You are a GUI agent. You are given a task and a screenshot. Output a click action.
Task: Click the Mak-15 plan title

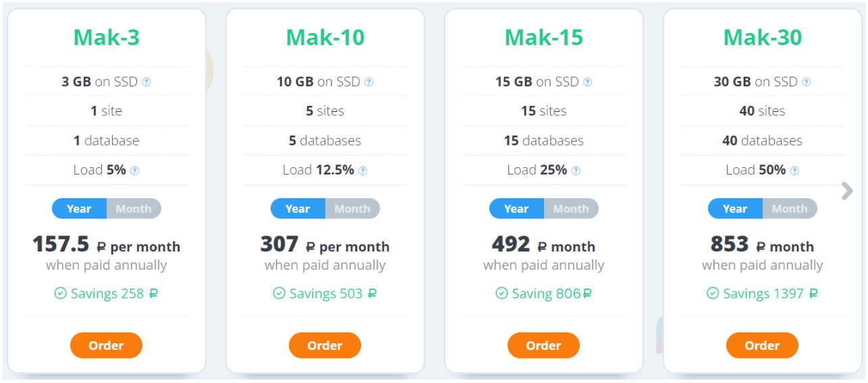[544, 37]
